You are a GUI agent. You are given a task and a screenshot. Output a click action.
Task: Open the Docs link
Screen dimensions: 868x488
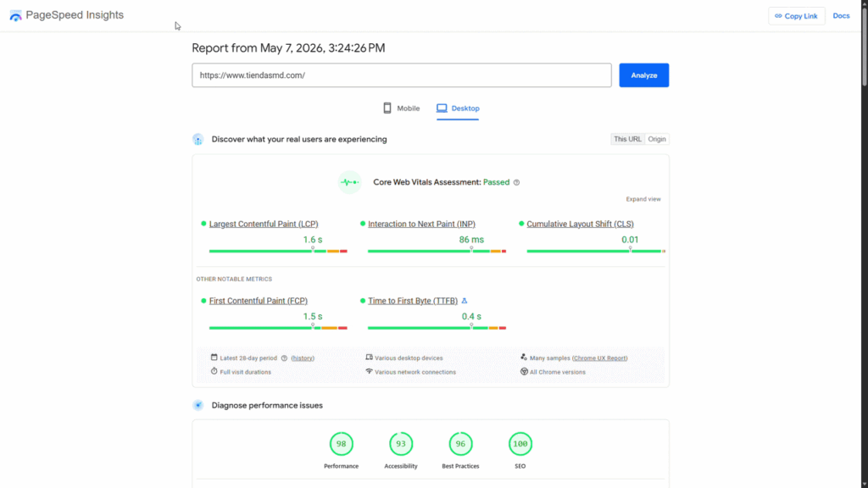841,16
